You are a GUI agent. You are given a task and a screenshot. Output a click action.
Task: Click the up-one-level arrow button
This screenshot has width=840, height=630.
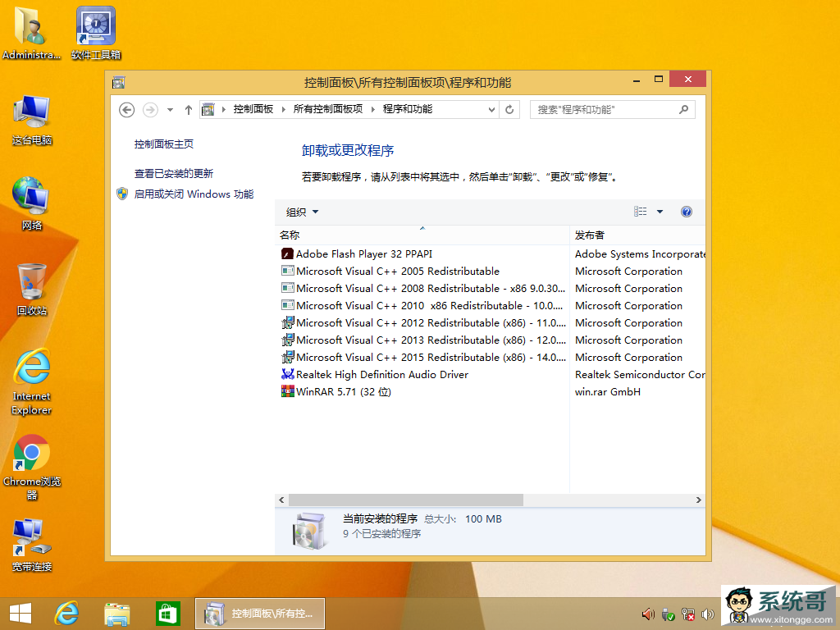[x=189, y=110]
